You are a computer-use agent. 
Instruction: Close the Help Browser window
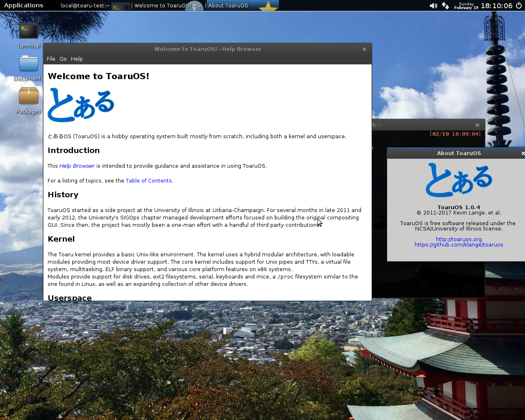tap(364, 49)
